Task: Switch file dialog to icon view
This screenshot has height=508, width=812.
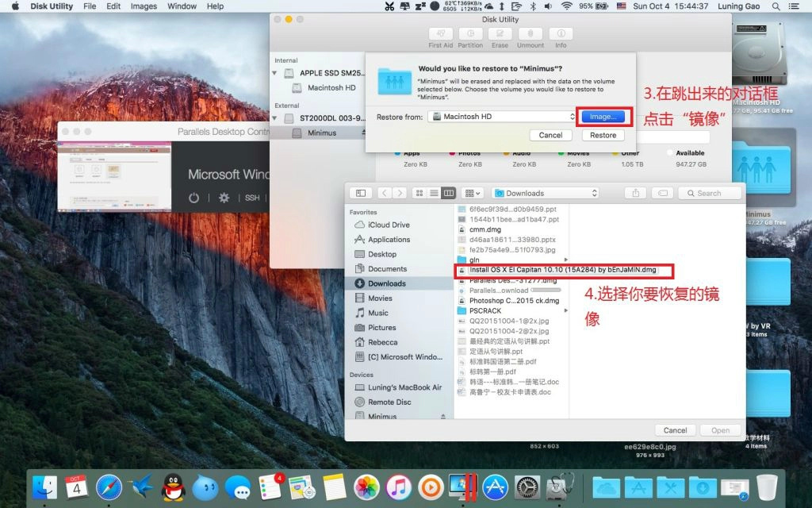Action: [x=419, y=194]
